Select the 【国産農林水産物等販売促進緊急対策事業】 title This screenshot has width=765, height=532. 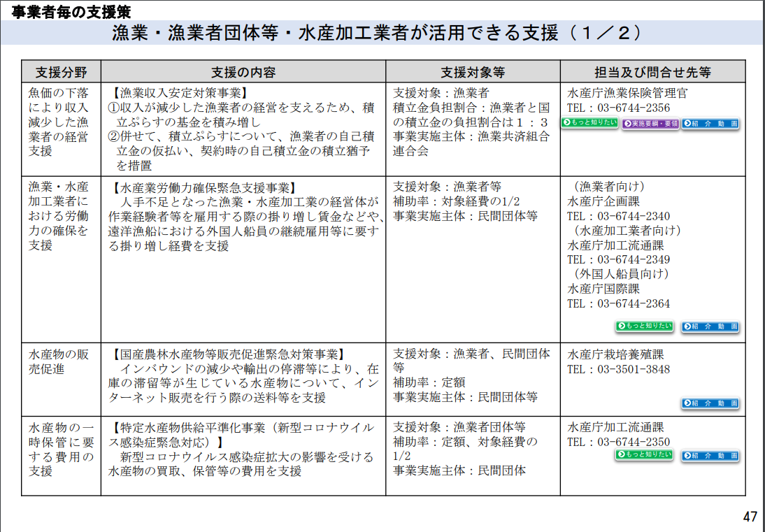pyautogui.click(x=229, y=354)
